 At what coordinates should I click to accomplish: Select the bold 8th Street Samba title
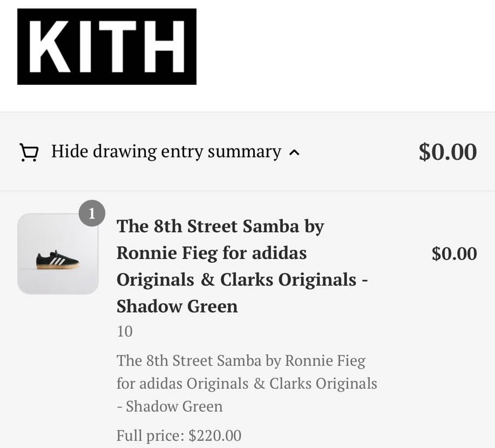(x=220, y=226)
